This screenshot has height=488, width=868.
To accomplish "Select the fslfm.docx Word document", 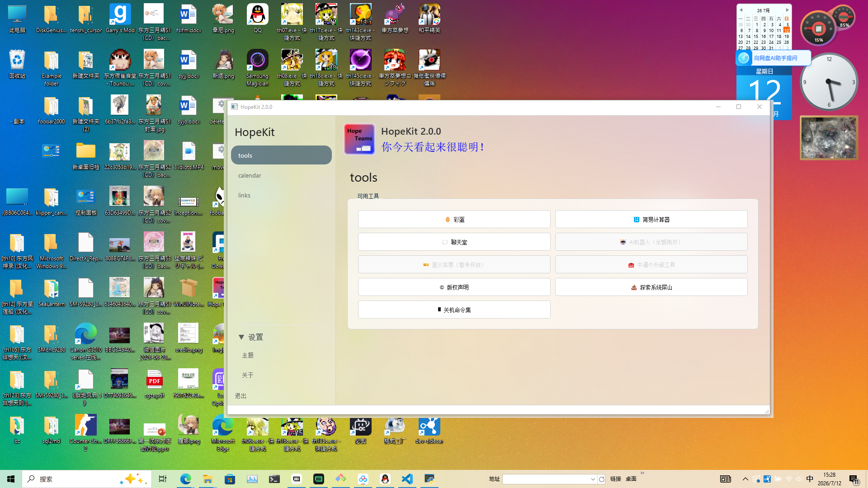I will [x=189, y=19].
